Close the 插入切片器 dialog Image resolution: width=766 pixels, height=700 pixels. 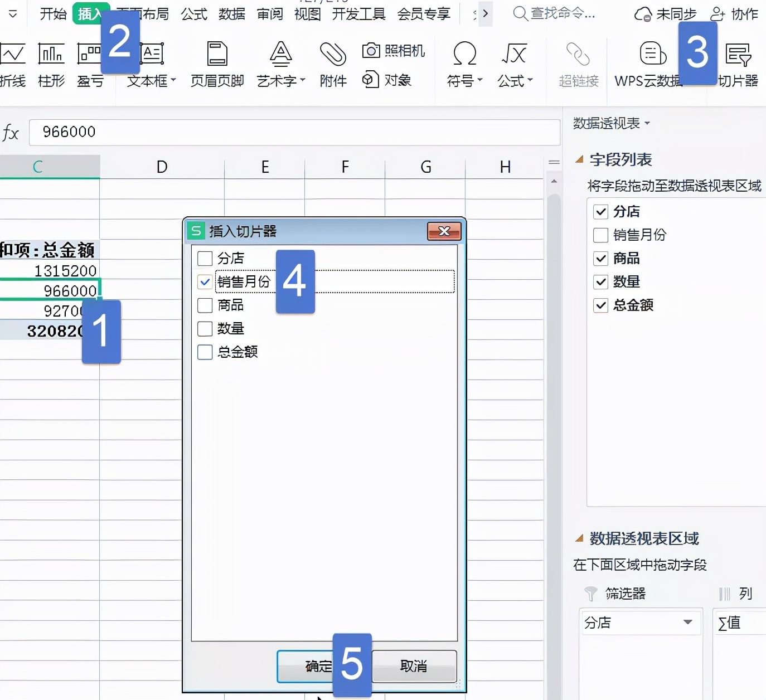[x=444, y=231]
